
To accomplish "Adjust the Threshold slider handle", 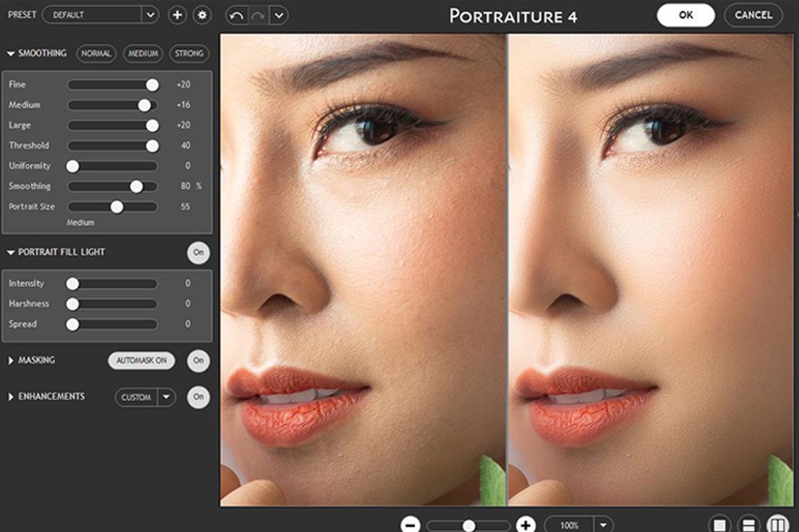I will click(x=152, y=145).
